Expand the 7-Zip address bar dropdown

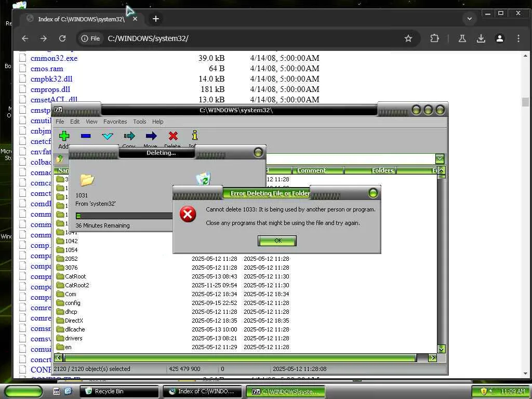coord(440,159)
